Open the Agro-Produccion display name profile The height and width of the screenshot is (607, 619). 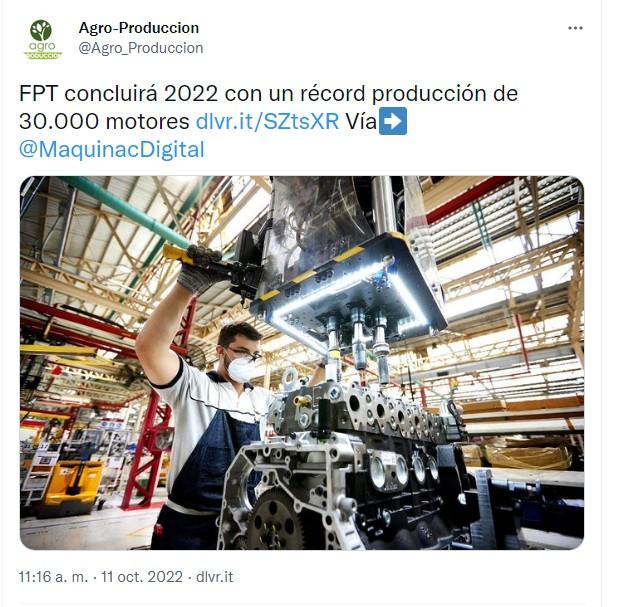pyautogui.click(x=139, y=28)
